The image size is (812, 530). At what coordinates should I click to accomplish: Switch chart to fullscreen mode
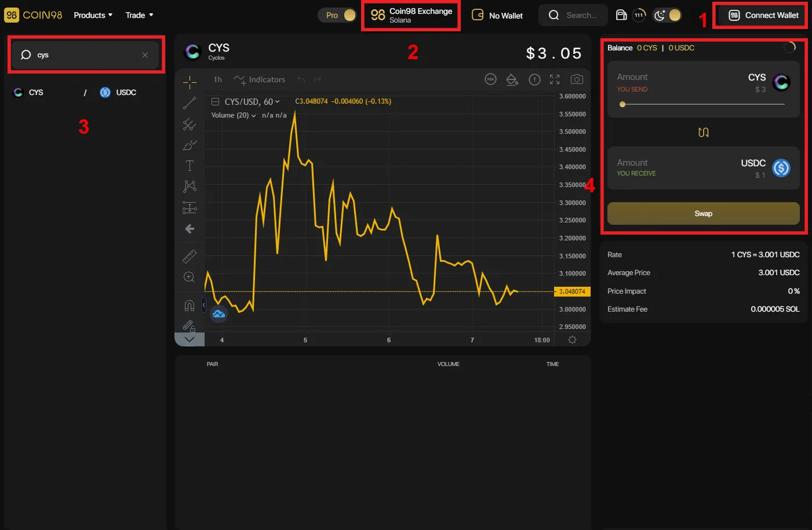[x=555, y=79]
